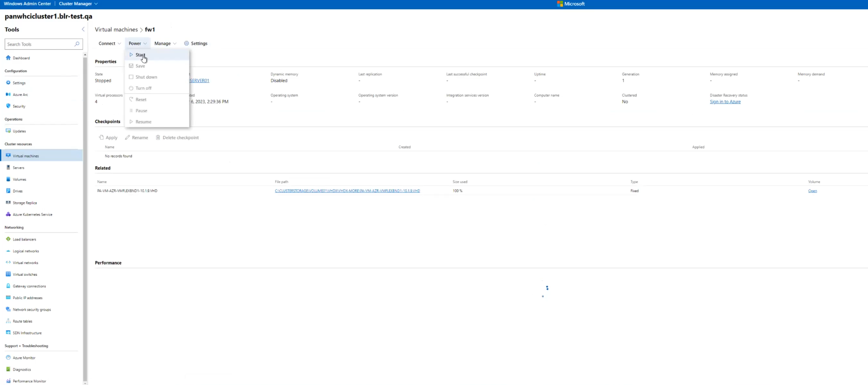The image size is (868, 385).
Task: Open the Manage dropdown menu
Action: click(165, 44)
